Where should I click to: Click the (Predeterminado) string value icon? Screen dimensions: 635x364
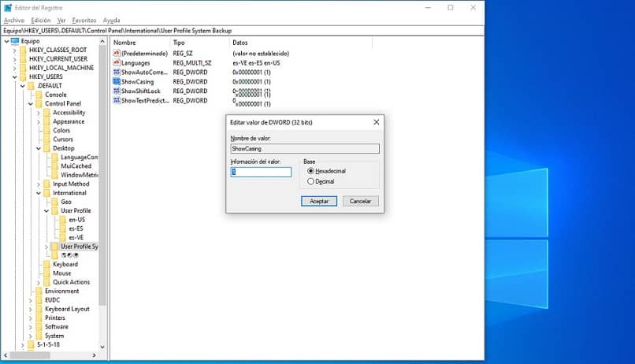pyautogui.click(x=117, y=53)
